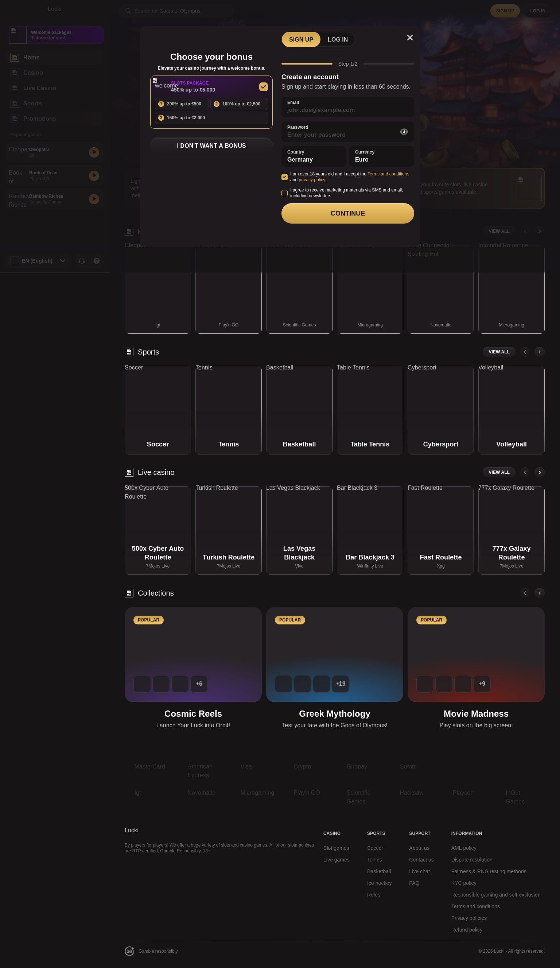Open the Slot games footer link
The image size is (560, 968).
coord(336,848)
